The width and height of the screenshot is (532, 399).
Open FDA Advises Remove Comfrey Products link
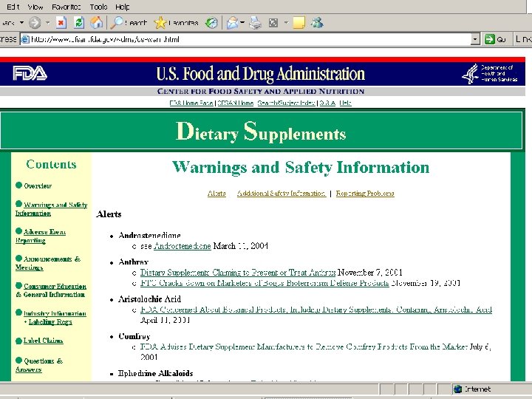click(x=304, y=347)
